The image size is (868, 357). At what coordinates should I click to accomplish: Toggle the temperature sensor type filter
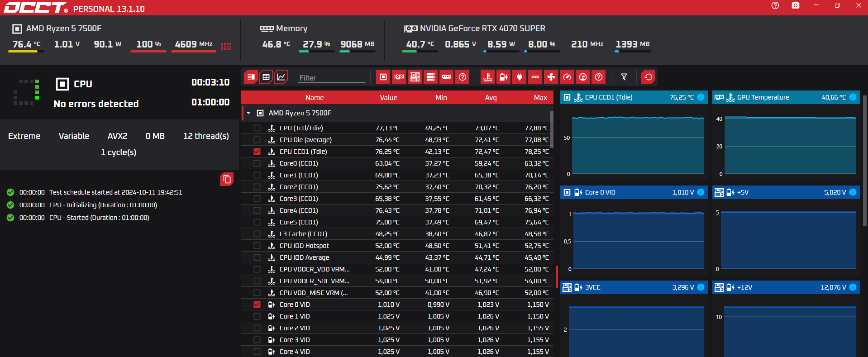(x=488, y=77)
